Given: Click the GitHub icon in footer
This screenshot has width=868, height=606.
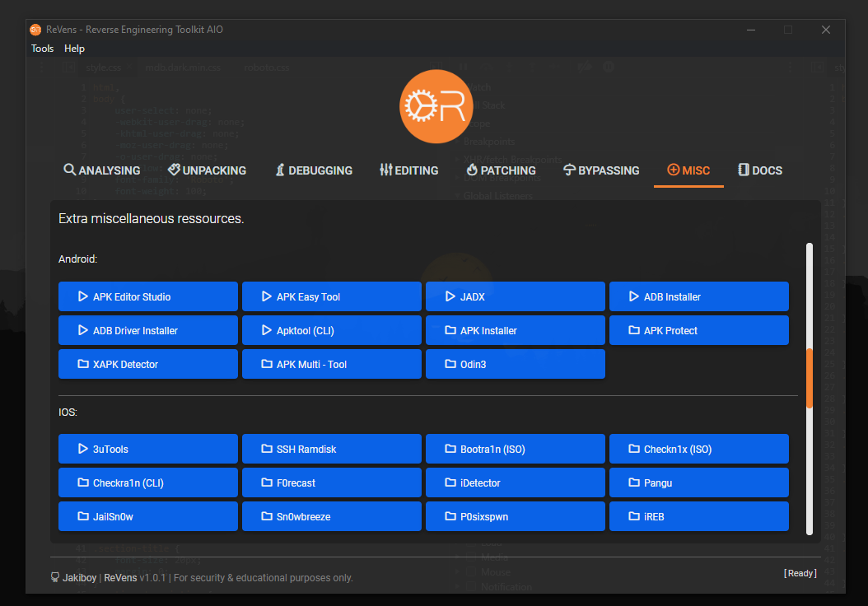Looking at the screenshot, I should point(55,577).
